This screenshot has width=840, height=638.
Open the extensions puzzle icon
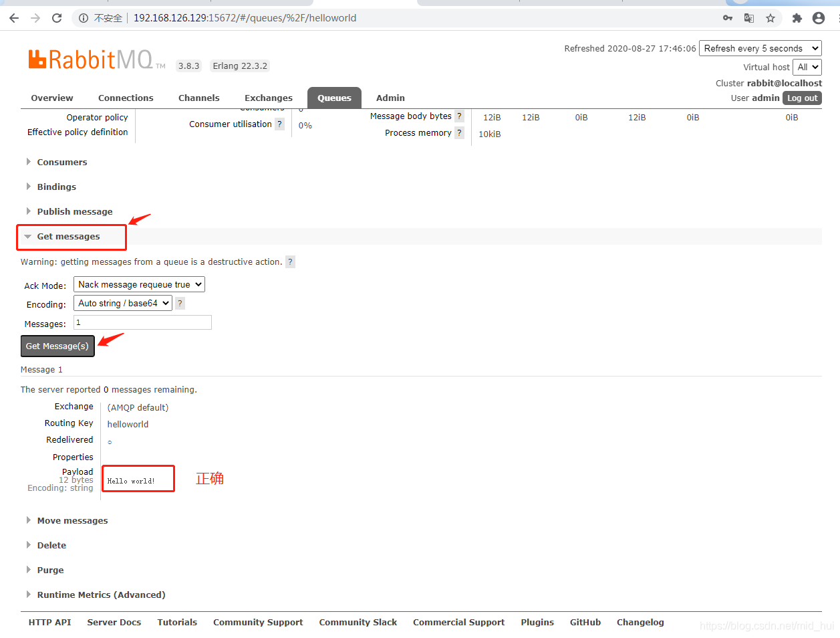coord(797,18)
